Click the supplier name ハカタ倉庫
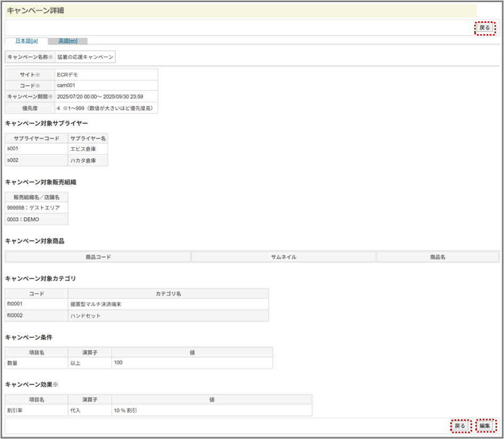This screenshot has height=439, width=504. point(82,161)
